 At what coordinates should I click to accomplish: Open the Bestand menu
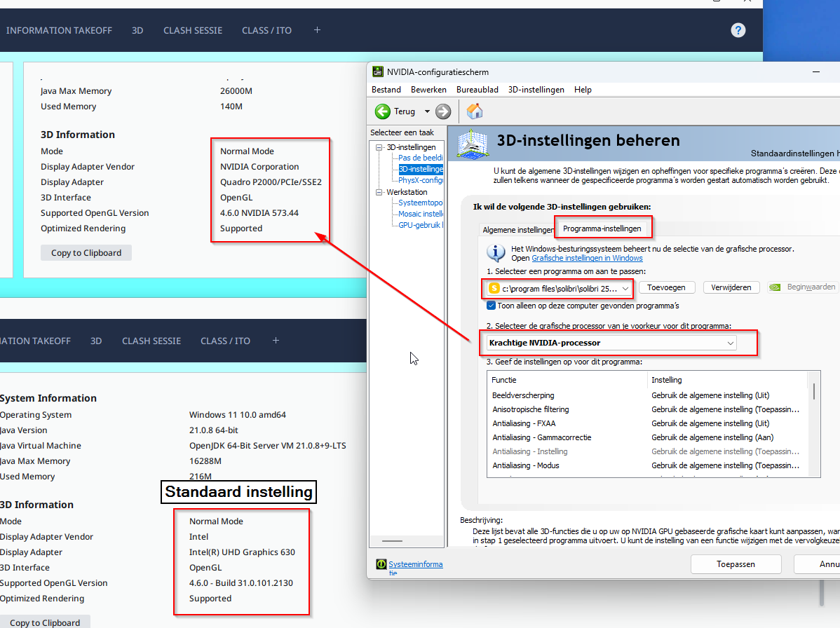click(386, 90)
